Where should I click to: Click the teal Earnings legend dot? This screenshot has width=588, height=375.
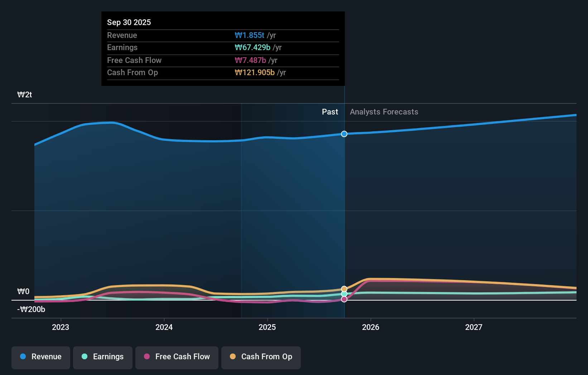tap(84, 356)
